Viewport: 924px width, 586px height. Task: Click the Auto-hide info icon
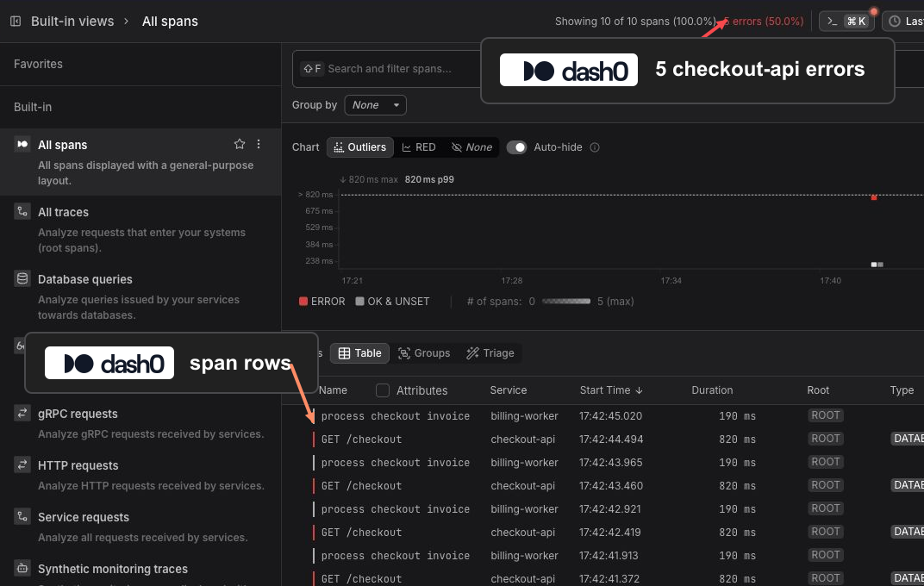click(x=595, y=147)
